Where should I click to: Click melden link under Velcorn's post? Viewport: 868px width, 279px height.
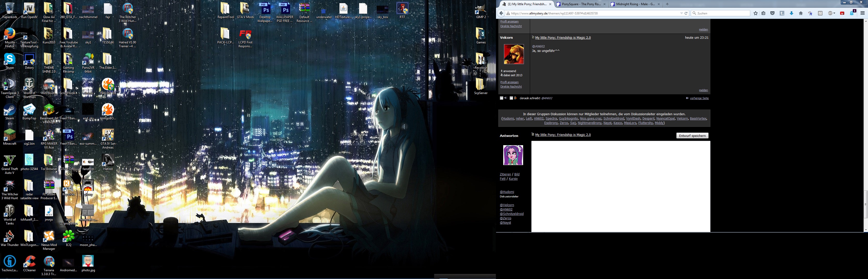pos(703,90)
